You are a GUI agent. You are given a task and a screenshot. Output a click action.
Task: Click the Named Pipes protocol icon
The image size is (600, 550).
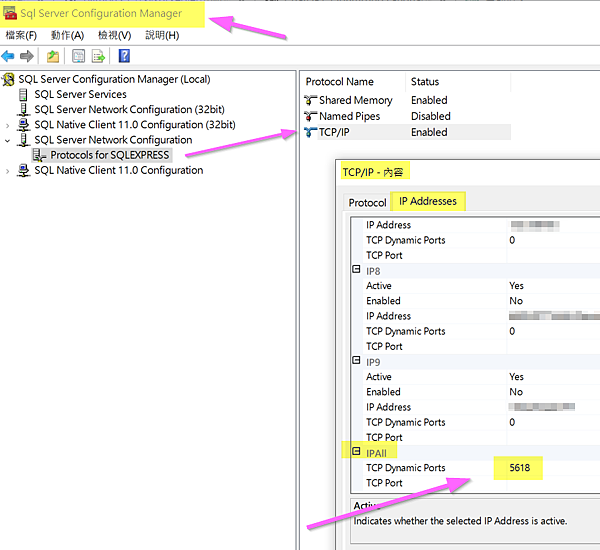pos(310,116)
